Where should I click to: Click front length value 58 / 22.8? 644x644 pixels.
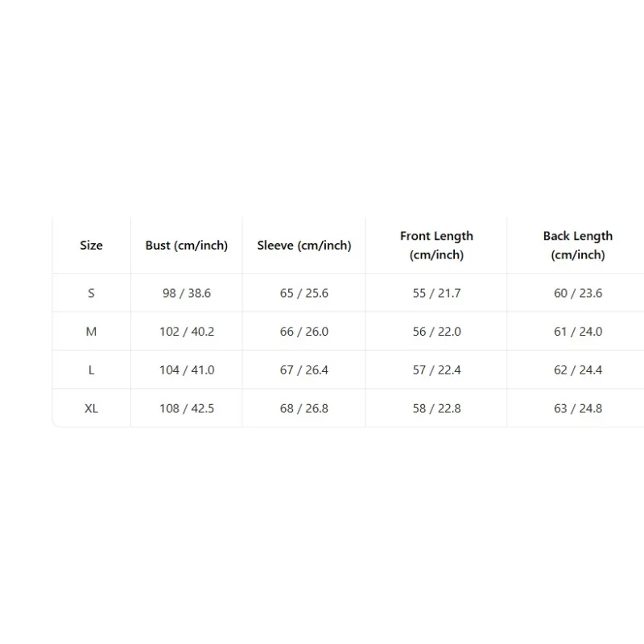436,409
